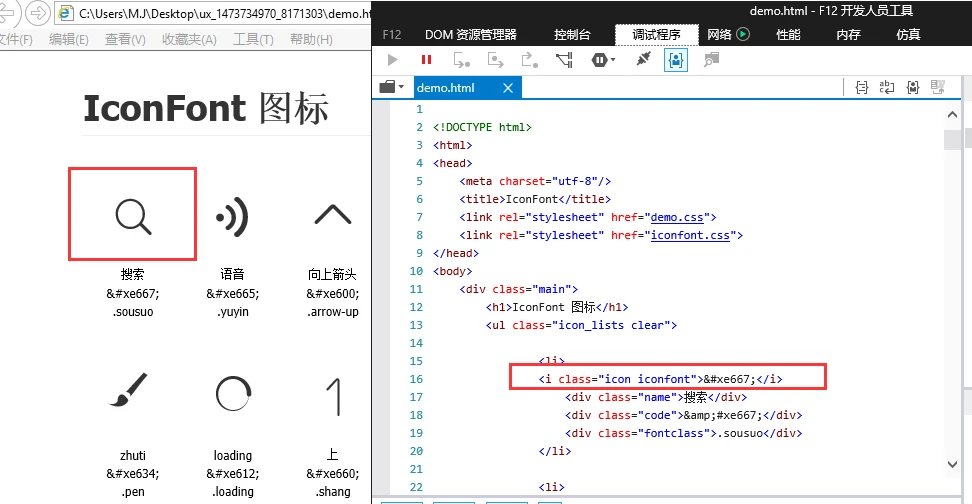972x504 pixels.
Task: Click the .arrow-up class text
Action: (x=333, y=312)
